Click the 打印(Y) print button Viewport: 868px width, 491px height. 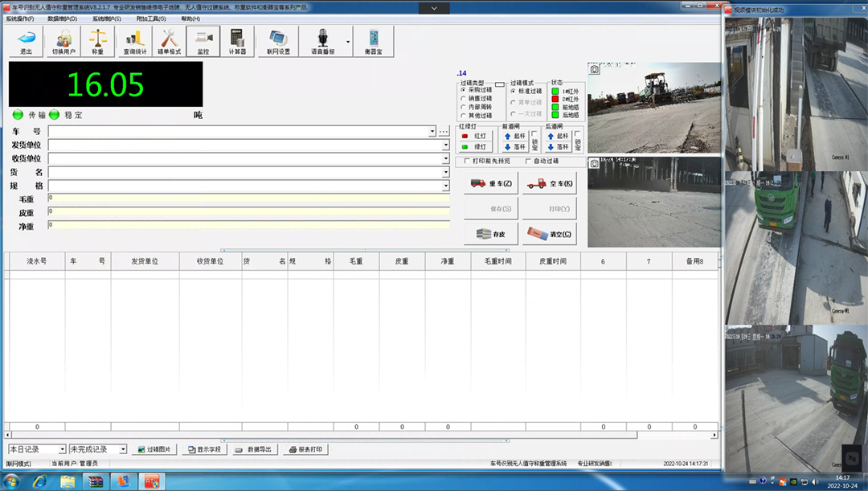550,209
